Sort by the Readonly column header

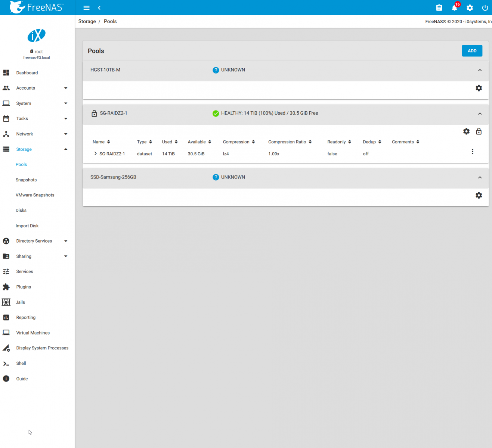pyautogui.click(x=339, y=142)
